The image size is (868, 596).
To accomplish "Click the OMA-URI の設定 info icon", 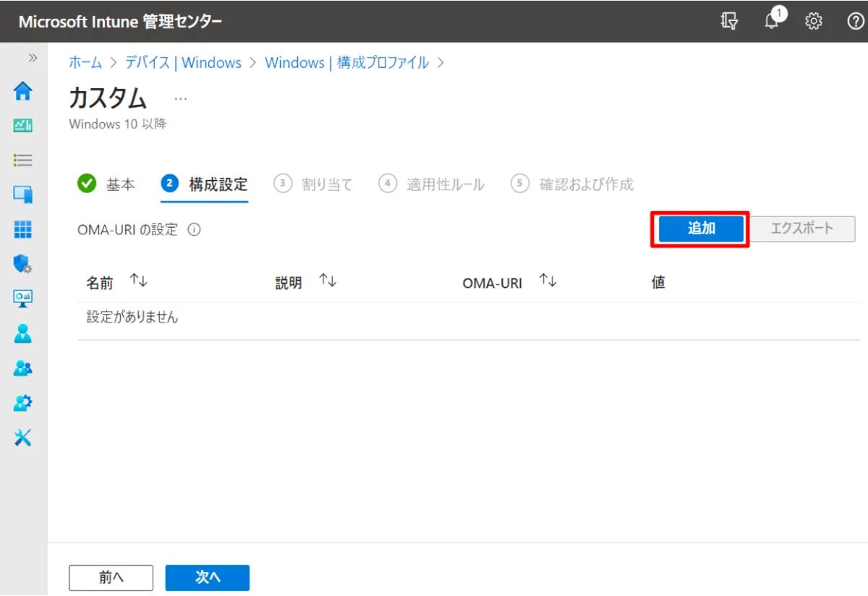I will coord(194,230).
